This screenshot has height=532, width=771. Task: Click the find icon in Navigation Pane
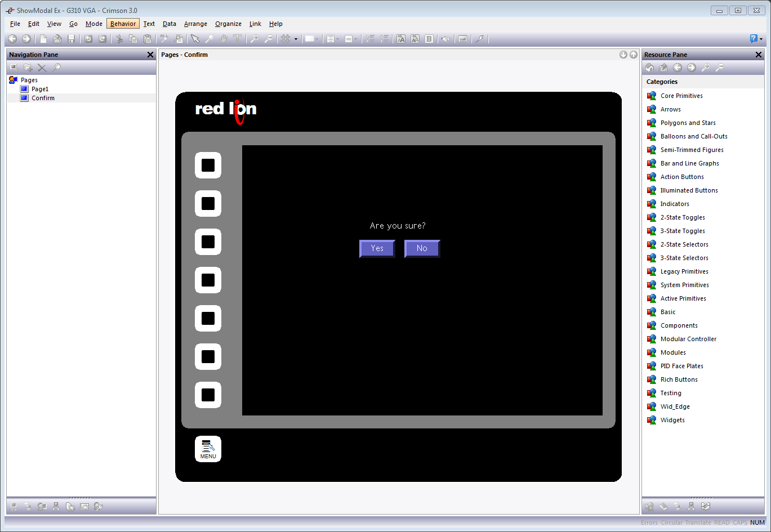[x=56, y=68]
